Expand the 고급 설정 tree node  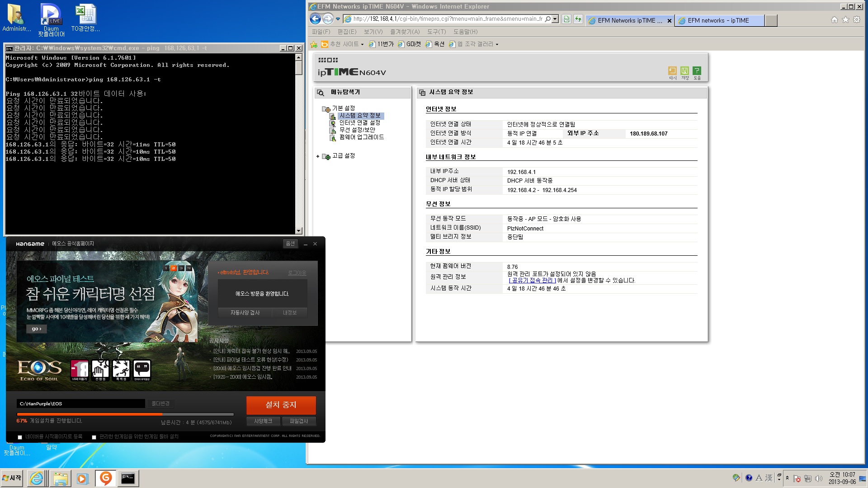318,156
